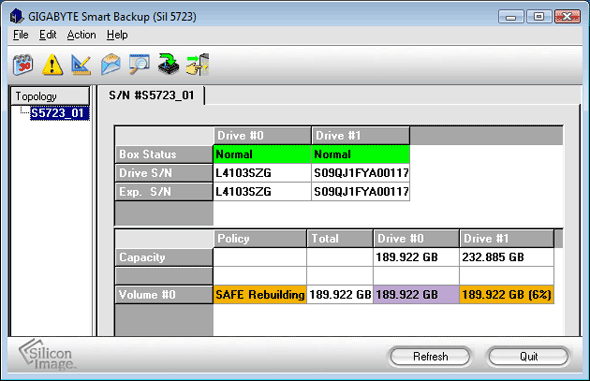Viewport: 590px width, 381px height.
Task: Close the Smart Backup window
Action: point(567,17)
